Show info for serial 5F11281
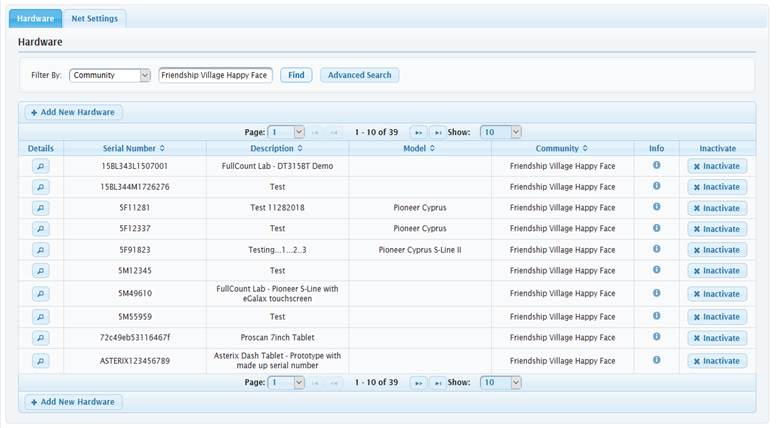 pos(657,207)
